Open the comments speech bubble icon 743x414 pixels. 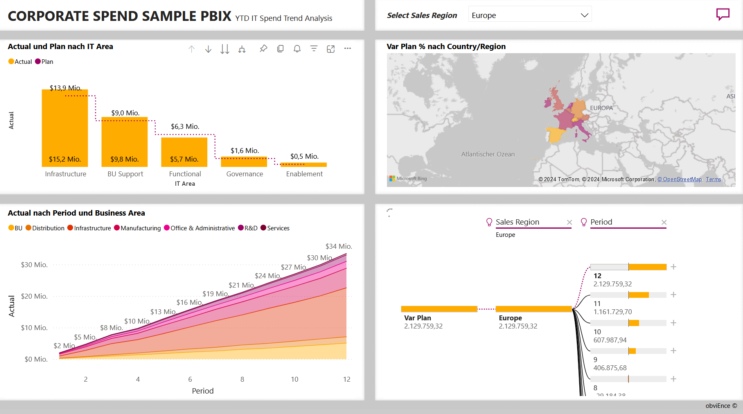point(723,15)
